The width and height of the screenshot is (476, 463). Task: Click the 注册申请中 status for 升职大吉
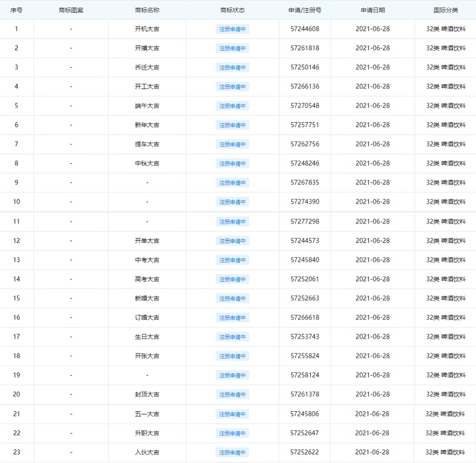coord(232,434)
